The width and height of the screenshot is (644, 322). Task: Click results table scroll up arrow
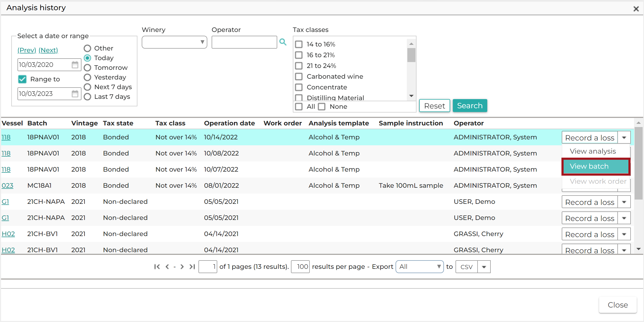638,123
